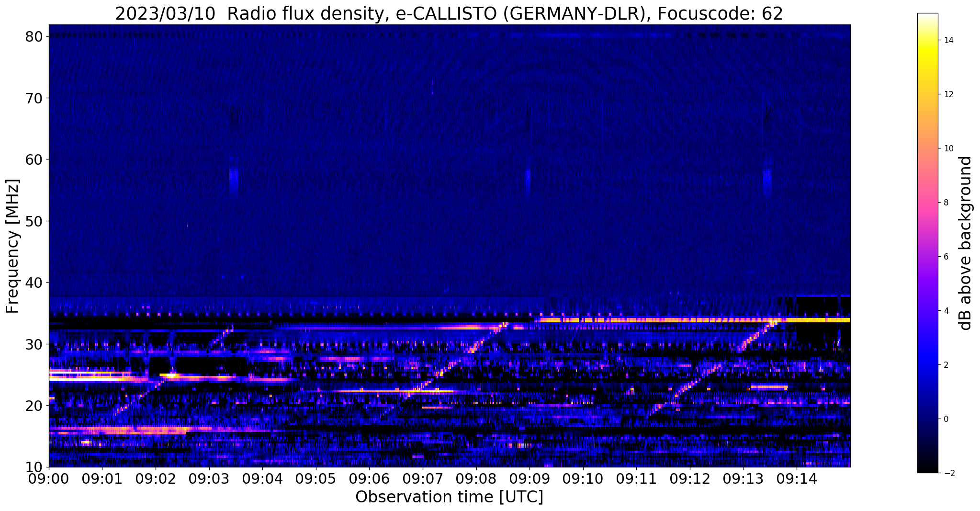This screenshot has height=511, width=980.
Task: Click the 09:13 time tick label
Action: pyautogui.click(x=743, y=478)
